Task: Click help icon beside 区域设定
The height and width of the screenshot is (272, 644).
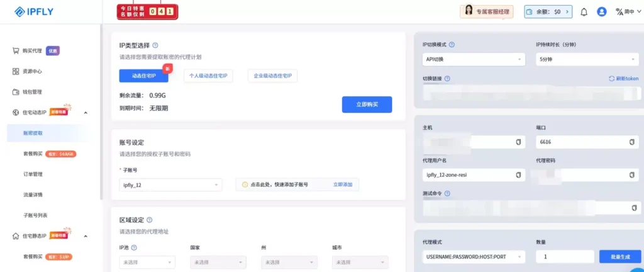Action: pyautogui.click(x=150, y=220)
